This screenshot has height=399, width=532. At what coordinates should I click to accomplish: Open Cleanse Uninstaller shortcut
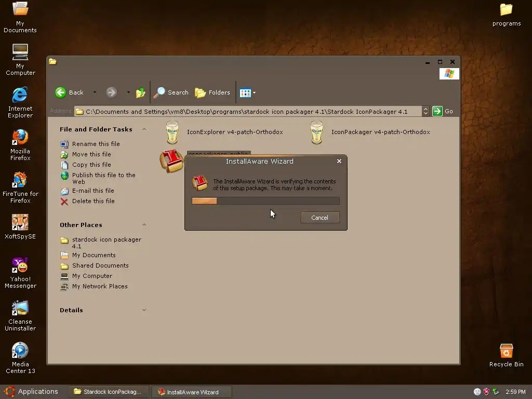coord(20,315)
